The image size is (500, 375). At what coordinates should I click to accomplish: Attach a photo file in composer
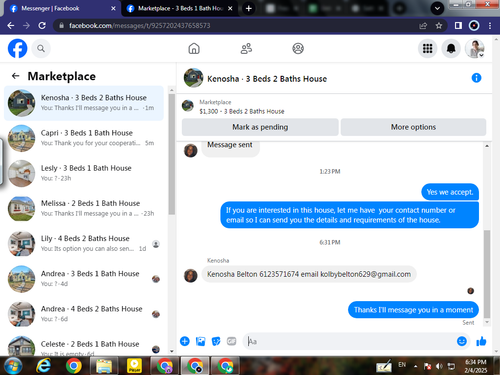pyautogui.click(x=200, y=341)
